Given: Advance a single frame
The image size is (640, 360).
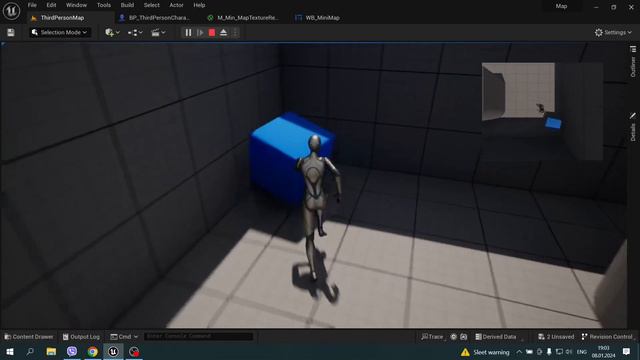Looking at the screenshot, I should pyautogui.click(x=200, y=33).
